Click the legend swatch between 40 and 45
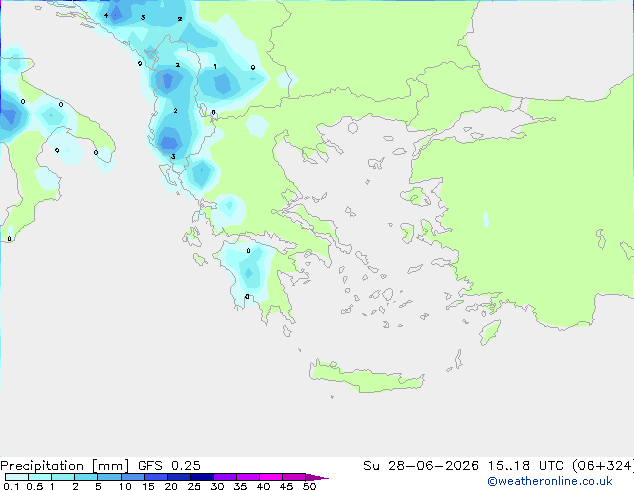The image size is (634, 490). [x=271, y=477]
